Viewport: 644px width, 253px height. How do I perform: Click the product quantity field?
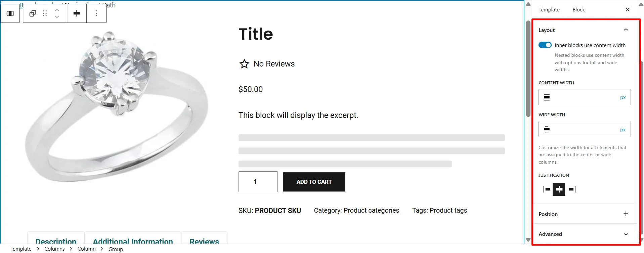(258, 182)
